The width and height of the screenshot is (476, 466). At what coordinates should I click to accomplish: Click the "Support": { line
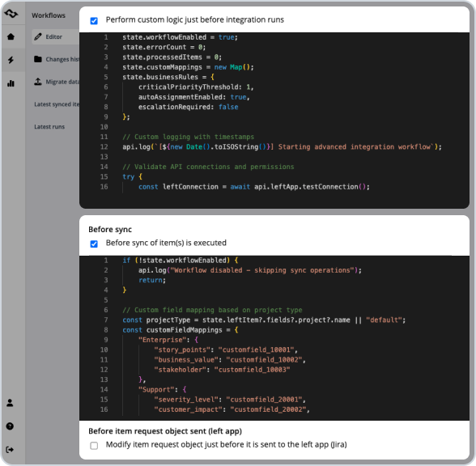(x=163, y=389)
